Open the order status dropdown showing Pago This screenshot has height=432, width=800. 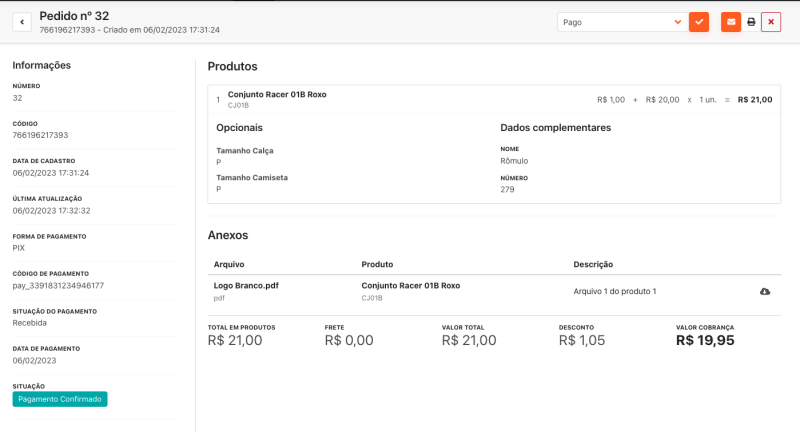click(x=621, y=22)
